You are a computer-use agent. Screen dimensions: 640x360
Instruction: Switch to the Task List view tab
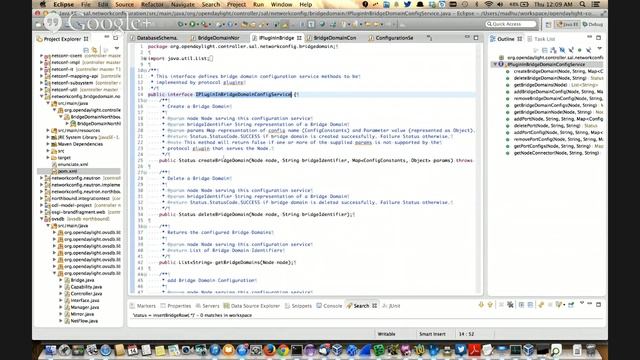[x=541, y=39]
